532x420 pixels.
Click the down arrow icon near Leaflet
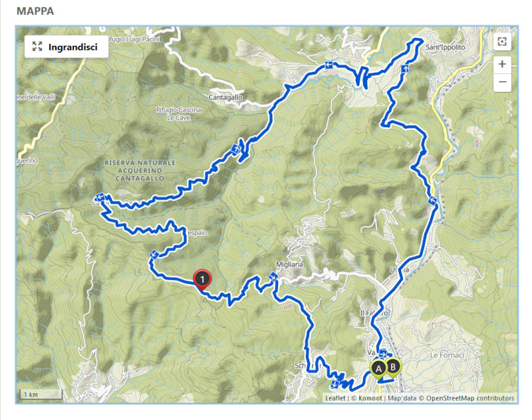click(335, 384)
